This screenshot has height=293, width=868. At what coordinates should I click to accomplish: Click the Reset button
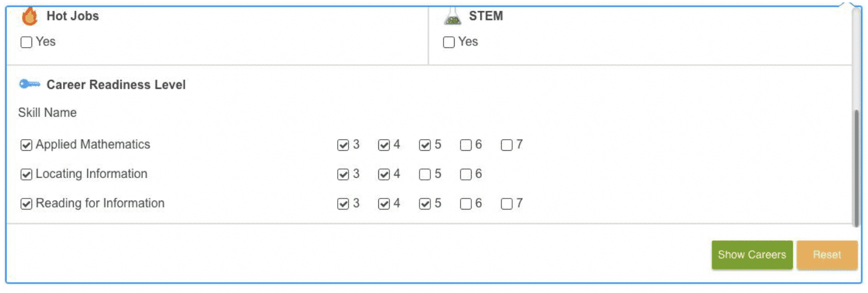(x=827, y=255)
